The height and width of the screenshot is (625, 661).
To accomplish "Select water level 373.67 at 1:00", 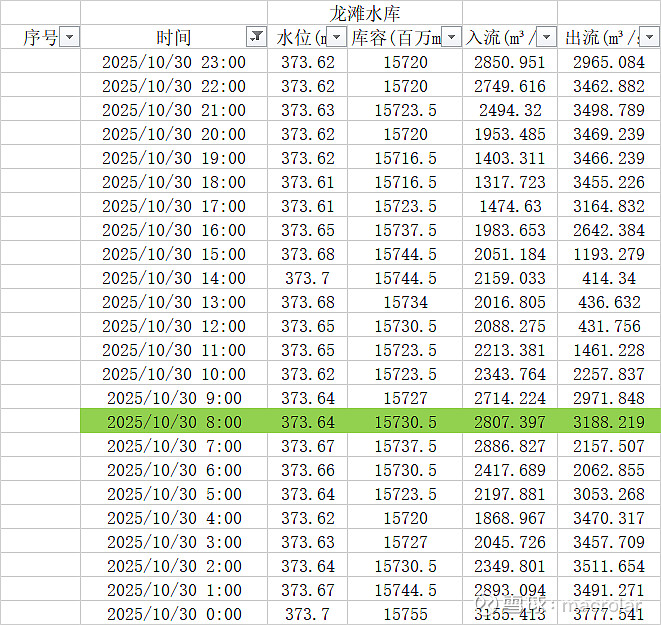I will coord(307,590).
